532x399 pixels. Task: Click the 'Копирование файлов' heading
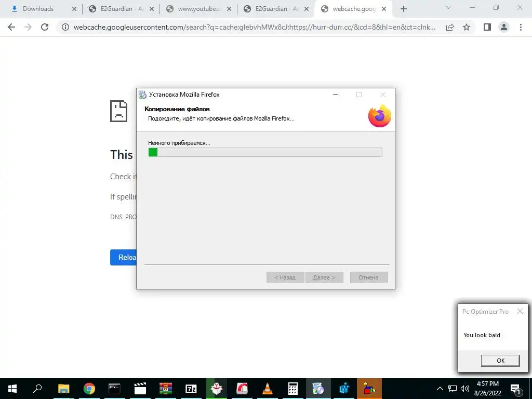[177, 109]
